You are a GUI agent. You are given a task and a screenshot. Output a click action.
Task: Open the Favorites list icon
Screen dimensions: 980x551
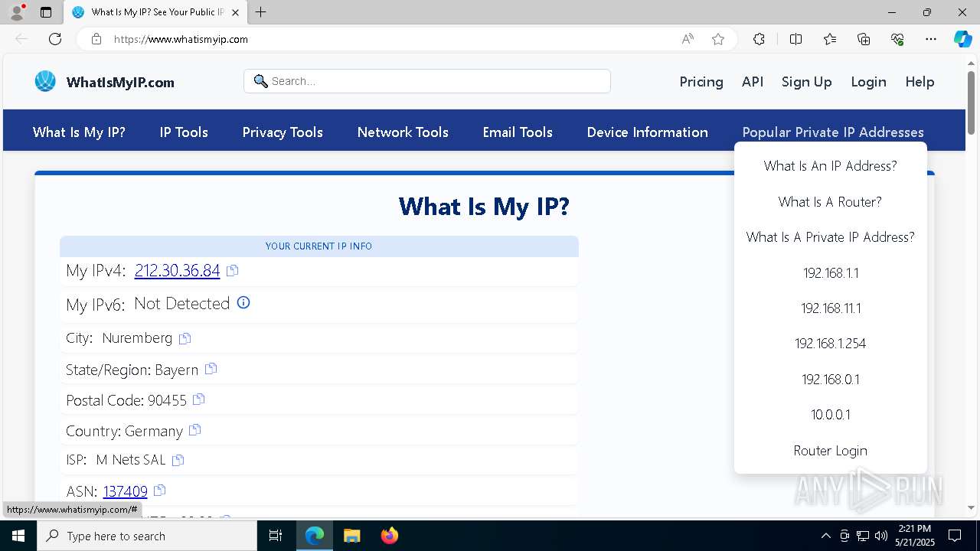click(830, 39)
